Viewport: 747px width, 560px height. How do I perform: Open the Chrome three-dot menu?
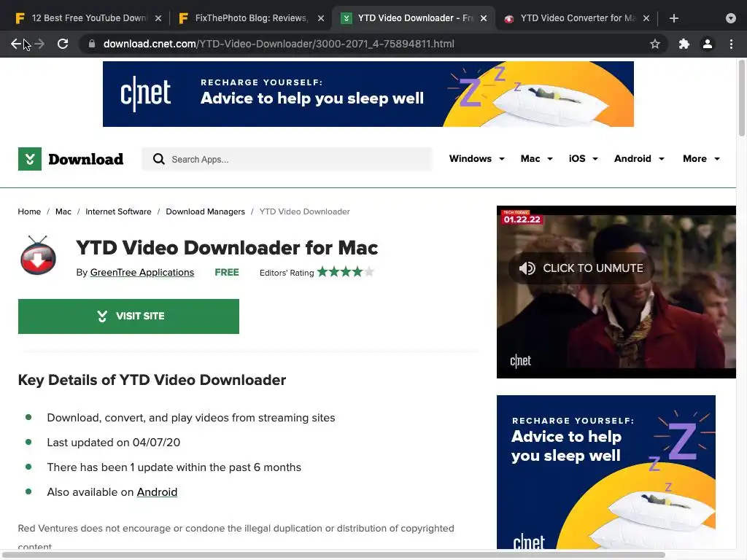(x=731, y=44)
